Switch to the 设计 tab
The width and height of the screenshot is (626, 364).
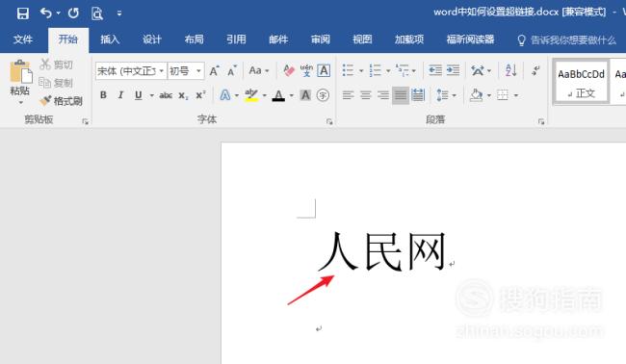(152, 39)
